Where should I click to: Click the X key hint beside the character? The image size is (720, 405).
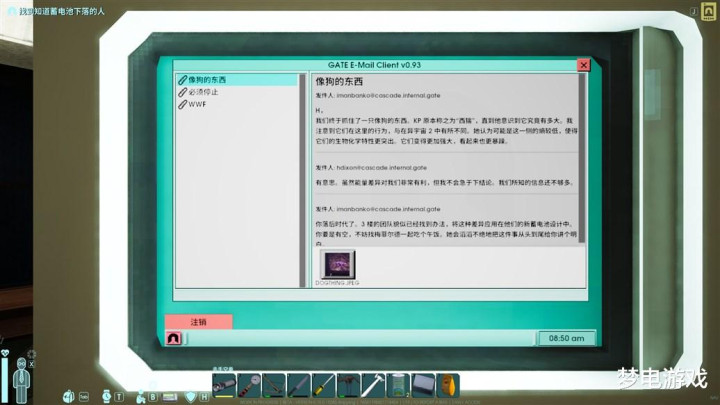32,364
